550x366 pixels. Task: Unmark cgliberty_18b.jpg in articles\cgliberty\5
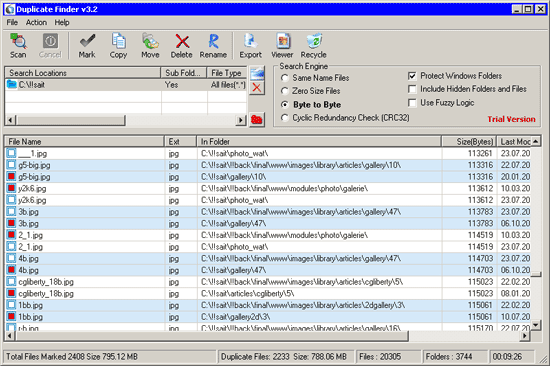click(x=12, y=293)
